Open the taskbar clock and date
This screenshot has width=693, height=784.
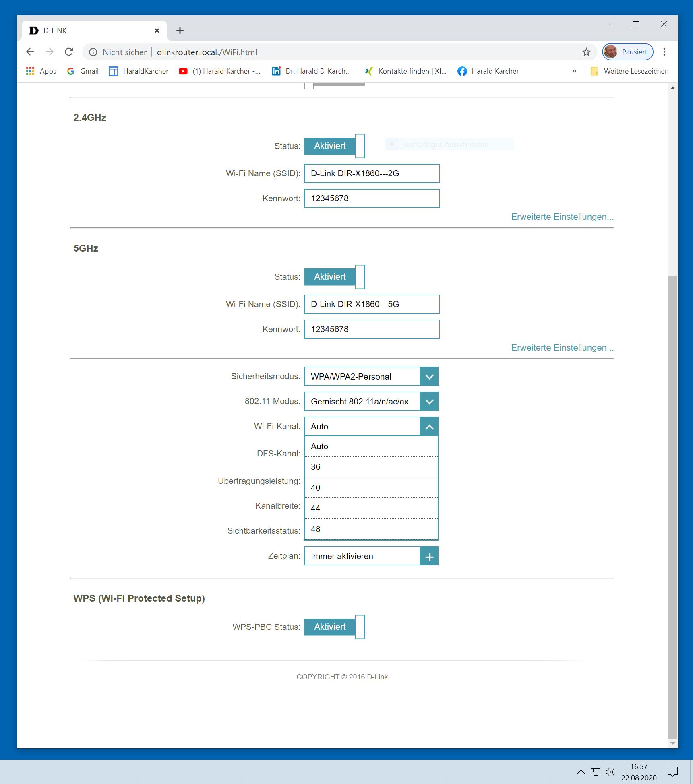[639, 772]
